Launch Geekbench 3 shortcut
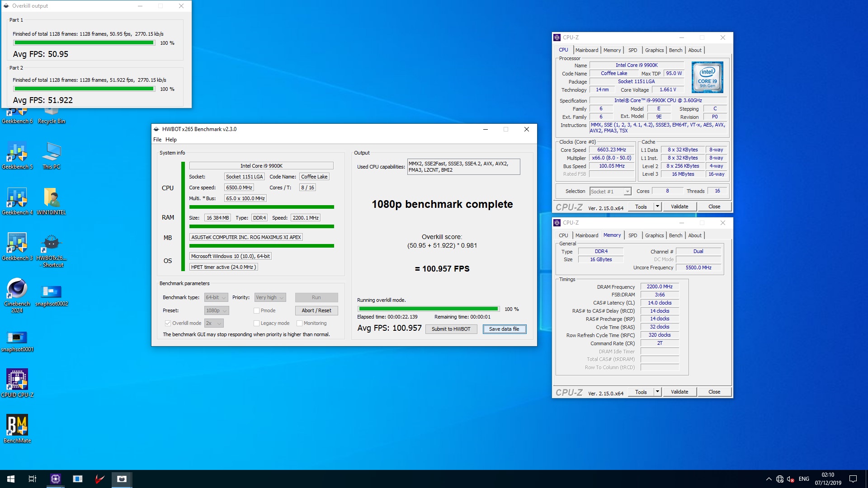Viewport: 868px width, 488px height. [x=17, y=247]
